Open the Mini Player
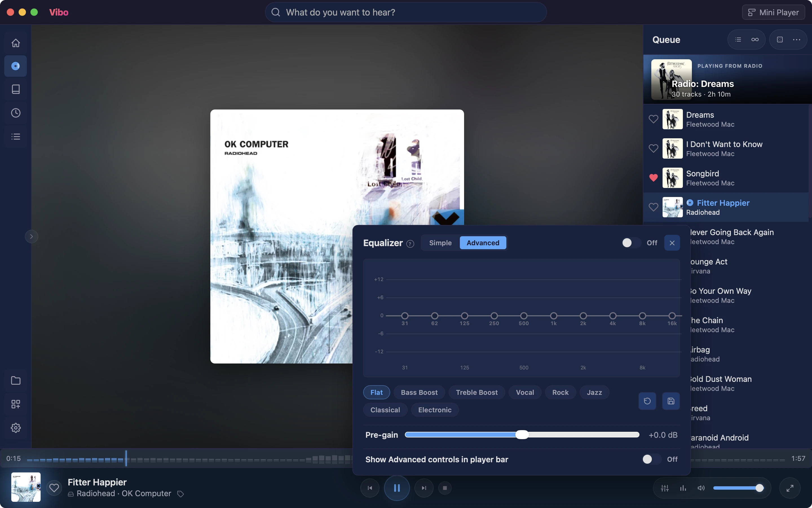The width and height of the screenshot is (812, 508). point(773,12)
